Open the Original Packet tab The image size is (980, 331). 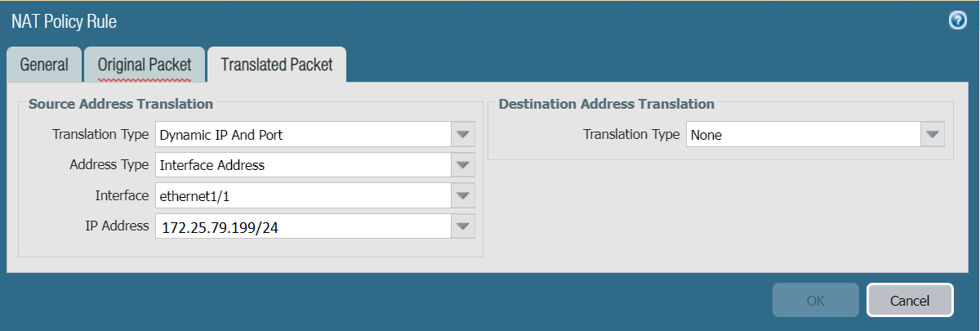[145, 65]
